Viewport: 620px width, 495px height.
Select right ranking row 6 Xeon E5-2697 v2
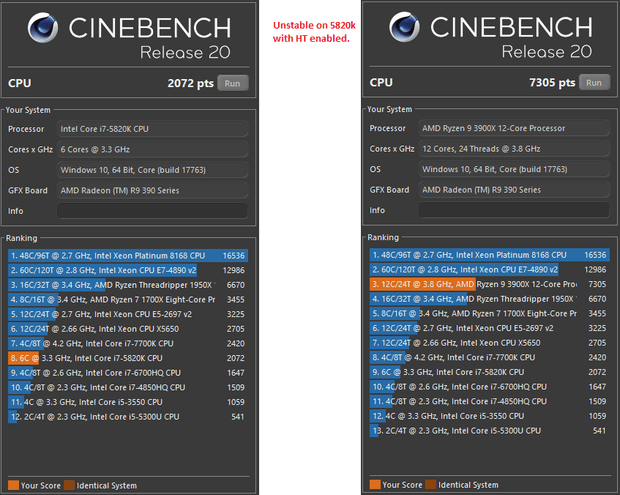(490, 328)
